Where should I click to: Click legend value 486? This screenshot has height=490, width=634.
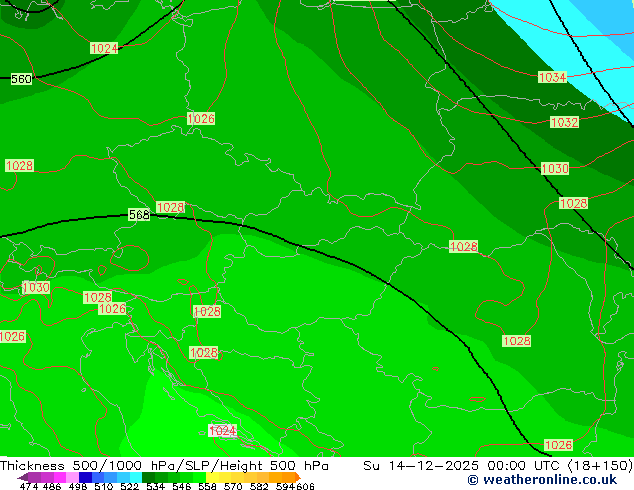click(x=51, y=486)
